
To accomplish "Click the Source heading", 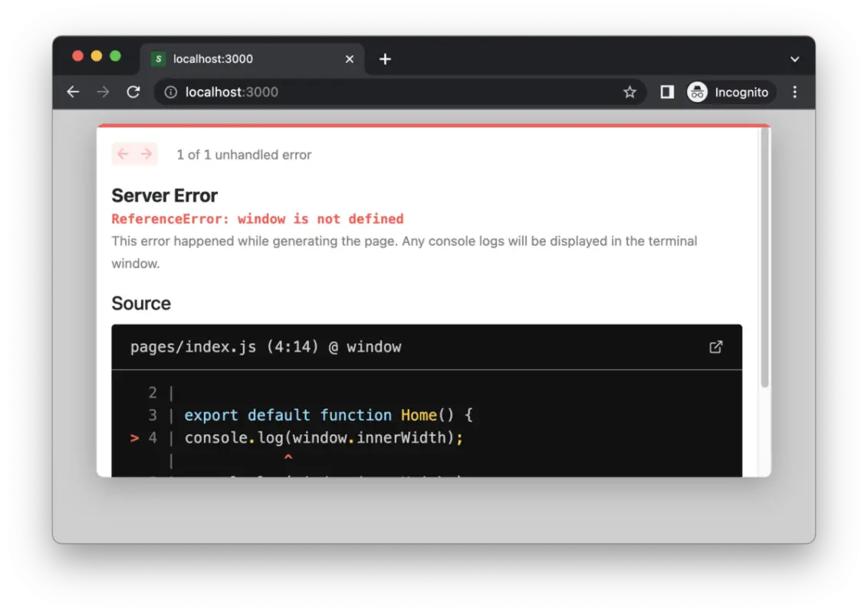I will (141, 303).
